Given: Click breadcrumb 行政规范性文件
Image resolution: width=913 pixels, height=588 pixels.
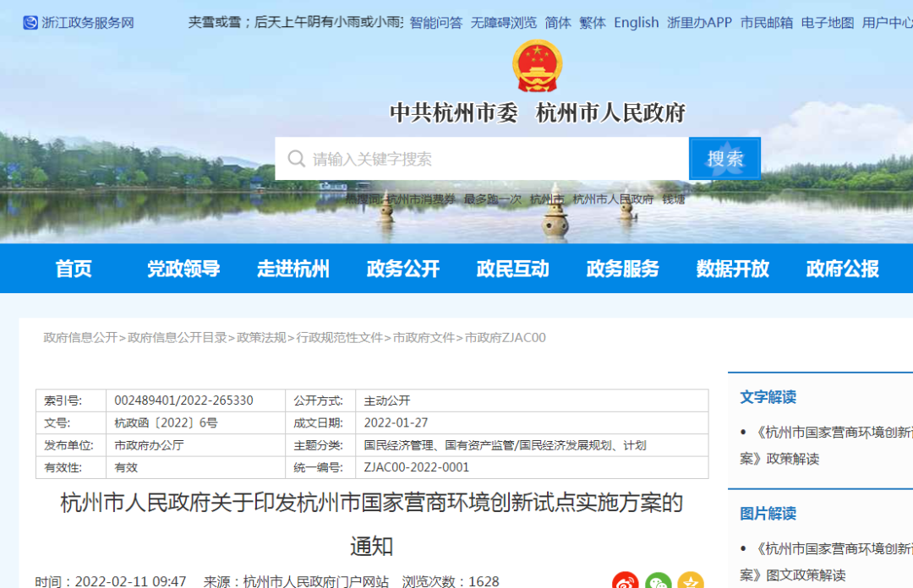Looking at the screenshot, I should pos(340,338).
